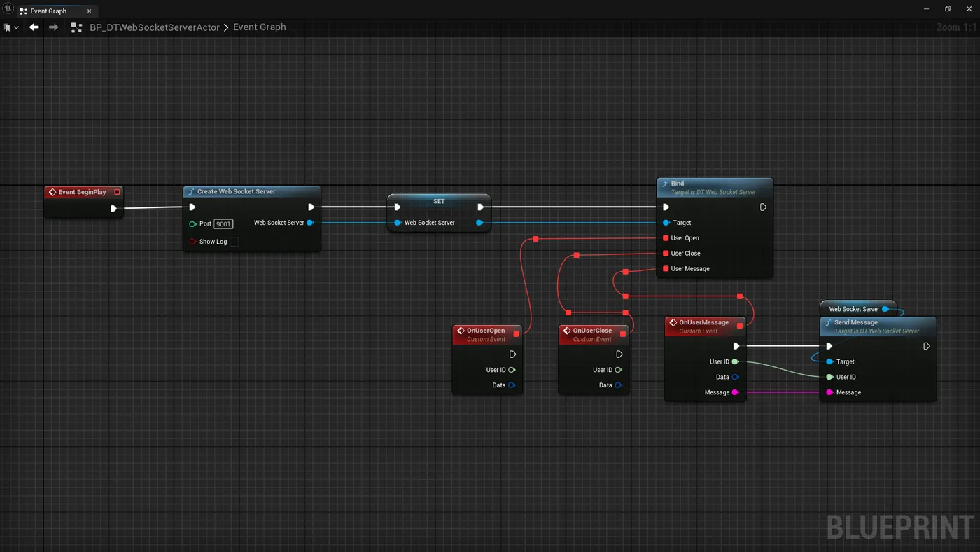The height and width of the screenshot is (552, 980).
Task: Click the SET node exec input pin
Action: coord(397,207)
